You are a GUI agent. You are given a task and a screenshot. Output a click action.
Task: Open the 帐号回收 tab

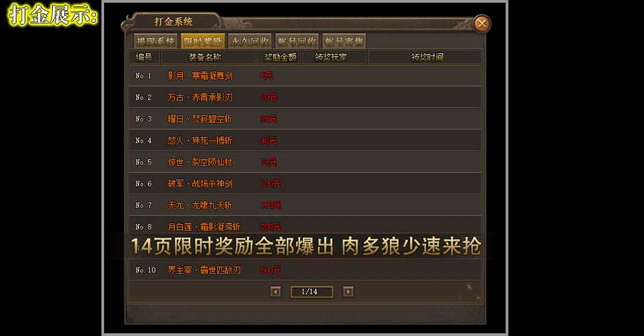pyautogui.click(x=297, y=41)
